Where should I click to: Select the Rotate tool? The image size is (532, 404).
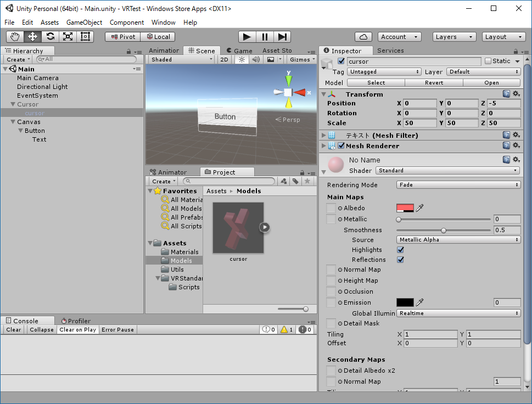point(50,37)
